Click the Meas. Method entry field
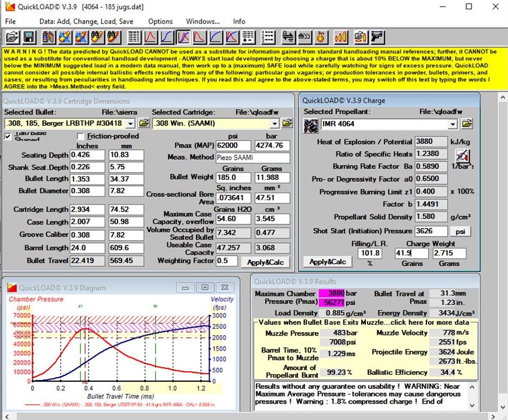 click(253, 158)
